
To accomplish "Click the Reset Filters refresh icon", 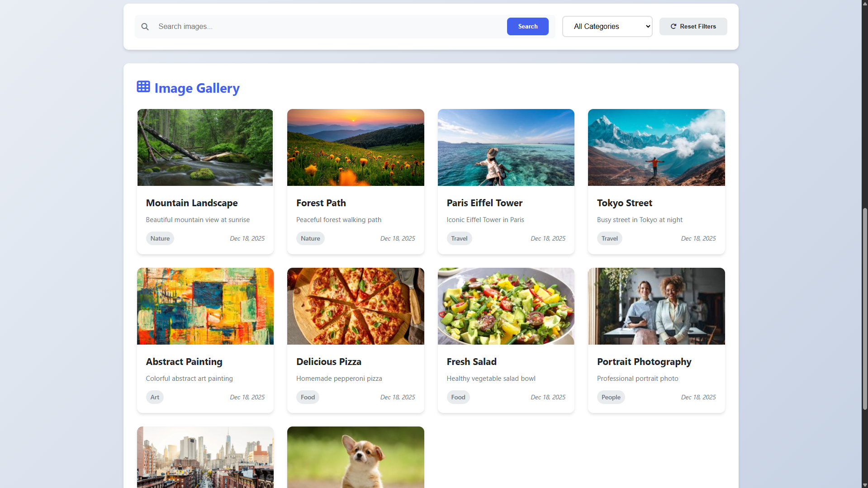I will (x=673, y=27).
